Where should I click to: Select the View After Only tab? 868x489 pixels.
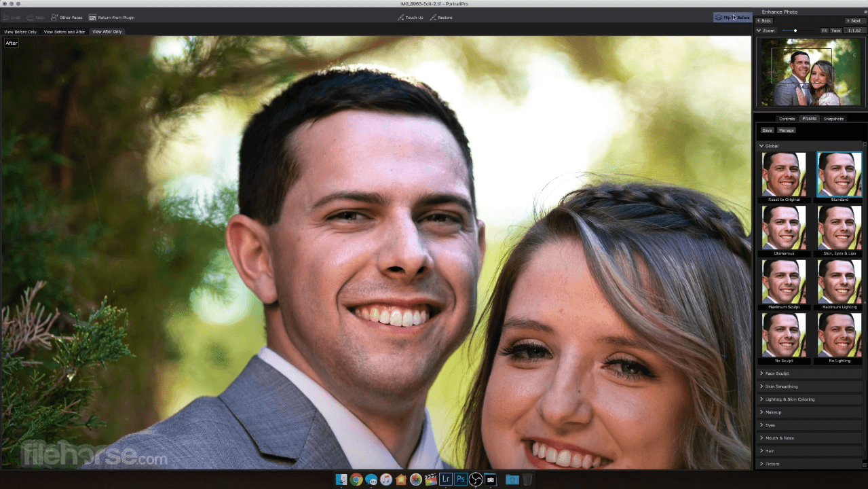pos(107,31)
